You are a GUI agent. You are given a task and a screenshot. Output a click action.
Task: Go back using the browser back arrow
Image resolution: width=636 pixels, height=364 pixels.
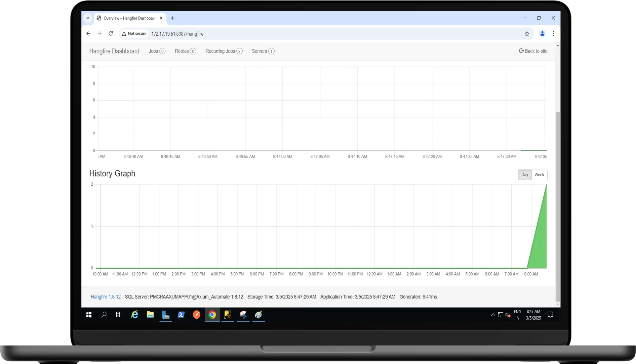(88, 34)
